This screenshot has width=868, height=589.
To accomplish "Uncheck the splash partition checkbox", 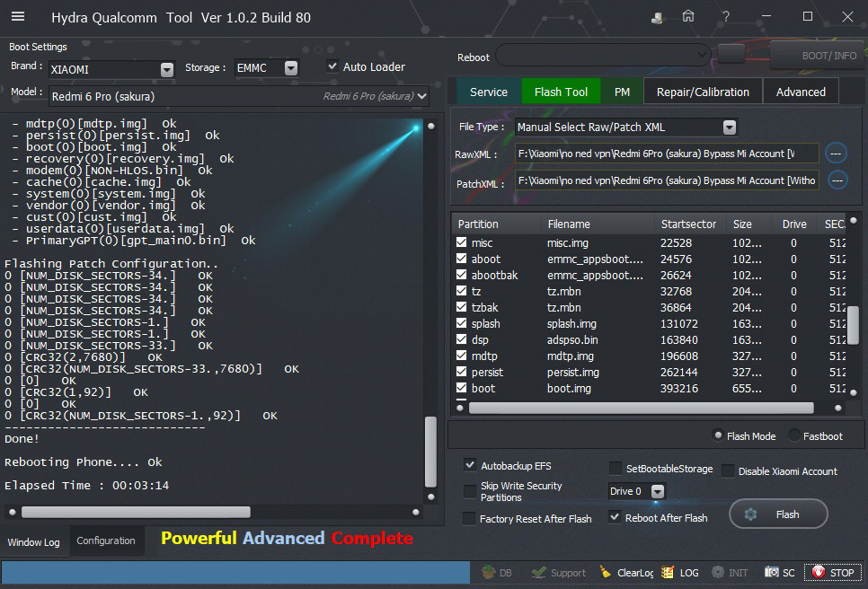I will pos(461,323).
